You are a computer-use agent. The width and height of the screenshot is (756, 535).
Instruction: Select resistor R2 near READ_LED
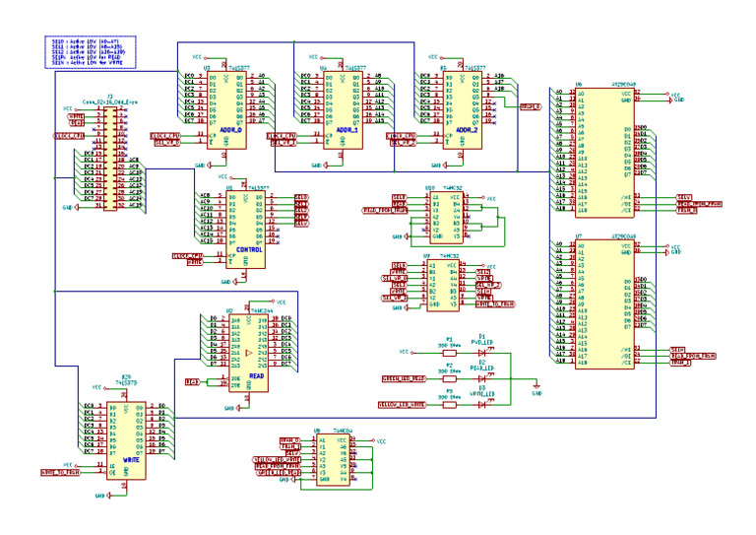coord(449,378)
